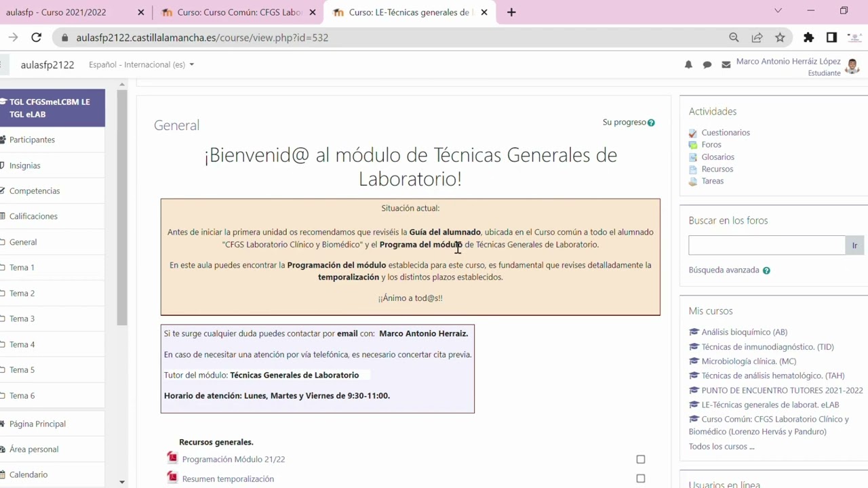
Task: Click the forum search input field
Action: click(x=767, y=245)
